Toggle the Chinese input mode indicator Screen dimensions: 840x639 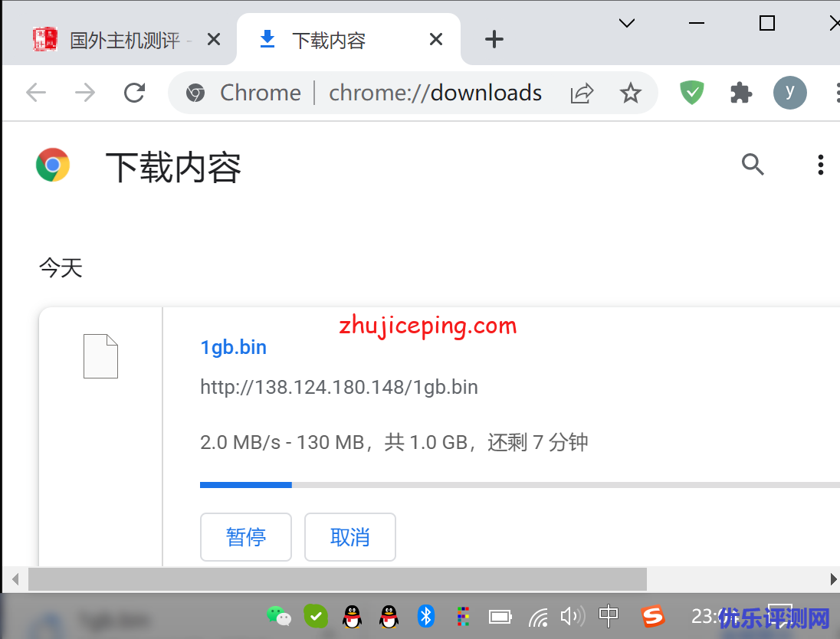click(609, 615)
